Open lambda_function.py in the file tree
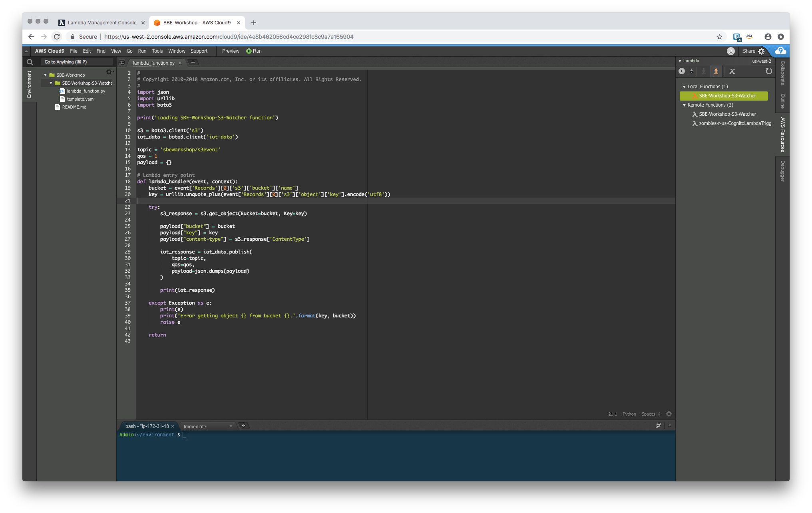This screenshot has width=812, height=513. coord(86,91)
